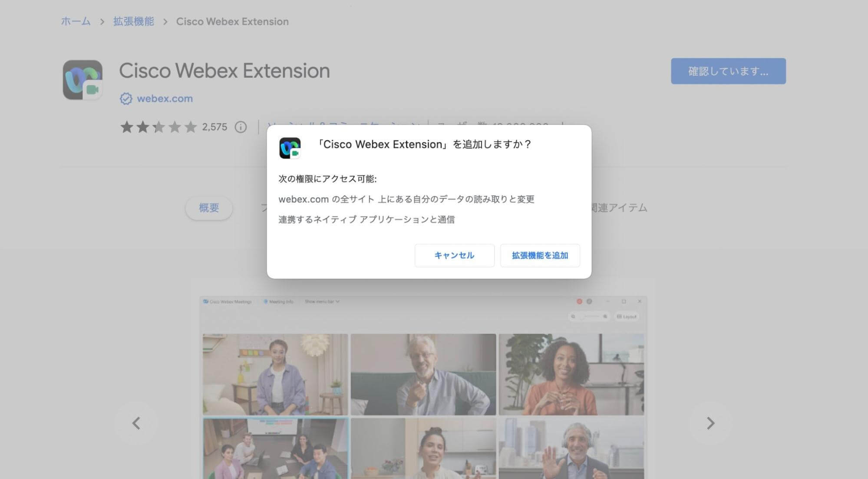The width and height of the screenshot is (868, 479).
Task: Click the webex.com の全サイト permission line
Action: coord(406,199)
